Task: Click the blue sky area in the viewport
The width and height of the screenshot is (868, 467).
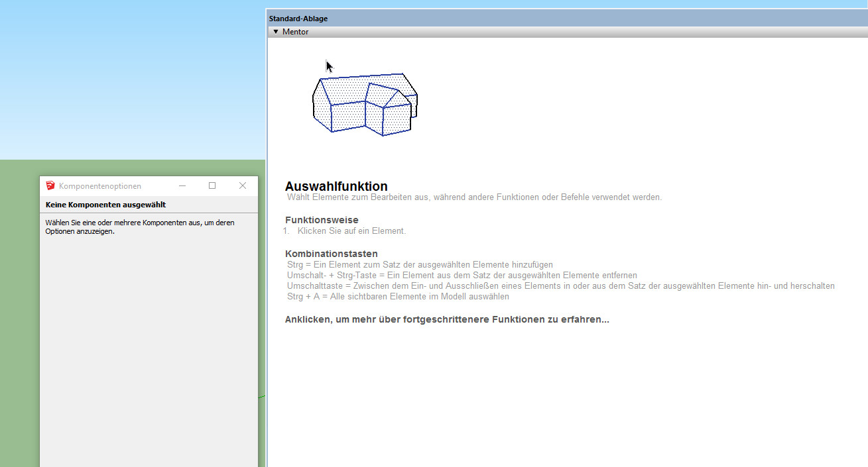Action: (x=133, y=79)
